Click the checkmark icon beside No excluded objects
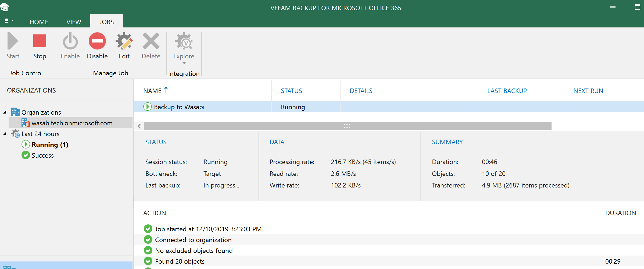The height and width of the screenshot is (269, 644). 148,250
